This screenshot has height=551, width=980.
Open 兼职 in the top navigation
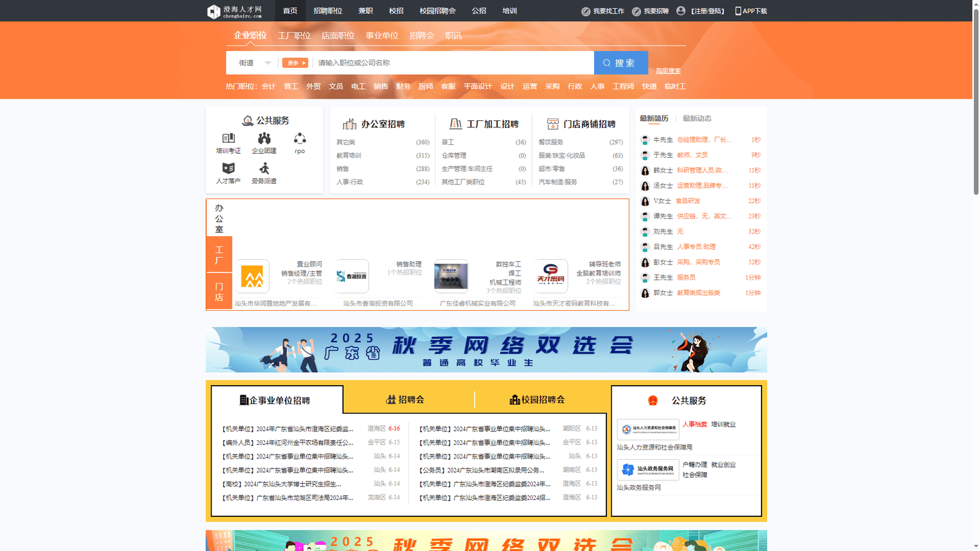(365, 11)
